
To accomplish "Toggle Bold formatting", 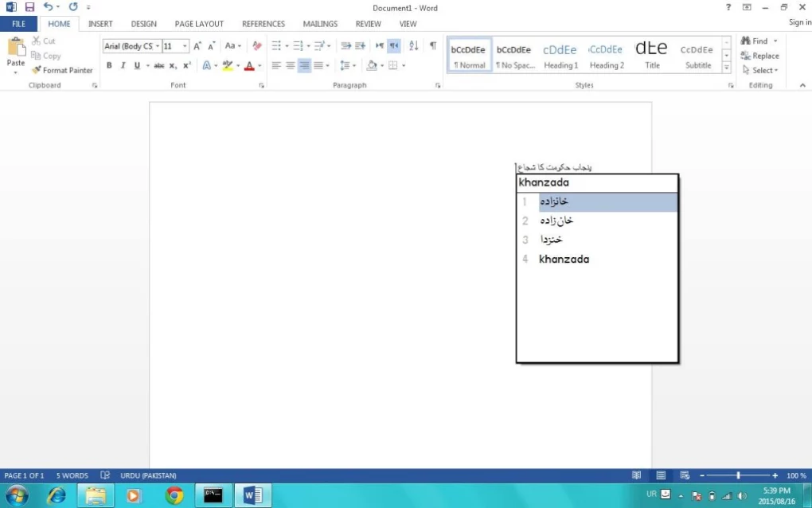I will click(109, 66).
